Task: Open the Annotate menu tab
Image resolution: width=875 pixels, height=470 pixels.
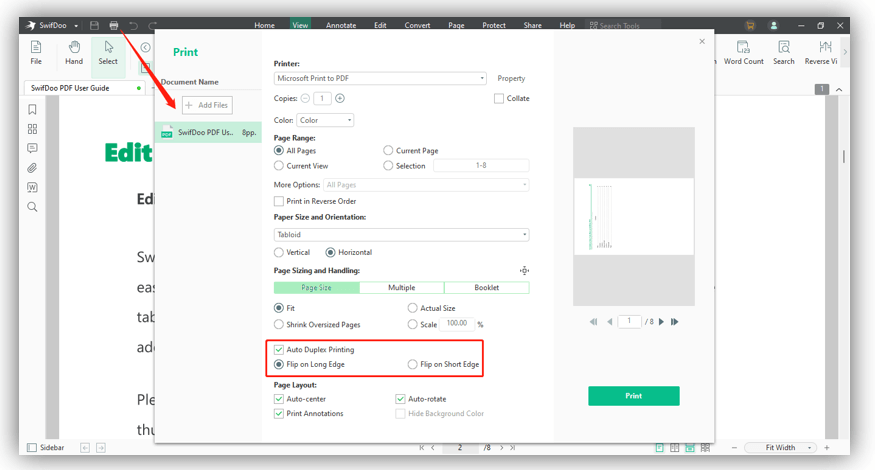Action: (341, 25)
